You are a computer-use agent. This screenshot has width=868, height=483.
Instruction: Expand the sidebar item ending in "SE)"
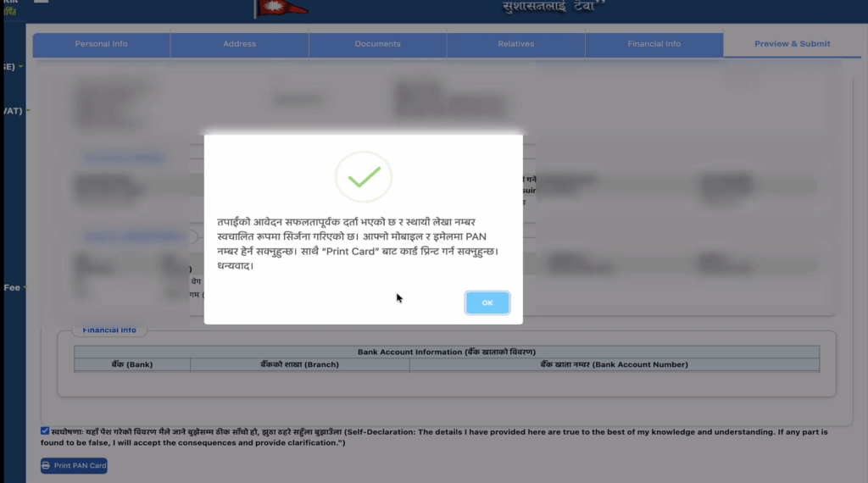tap(12, 66)
